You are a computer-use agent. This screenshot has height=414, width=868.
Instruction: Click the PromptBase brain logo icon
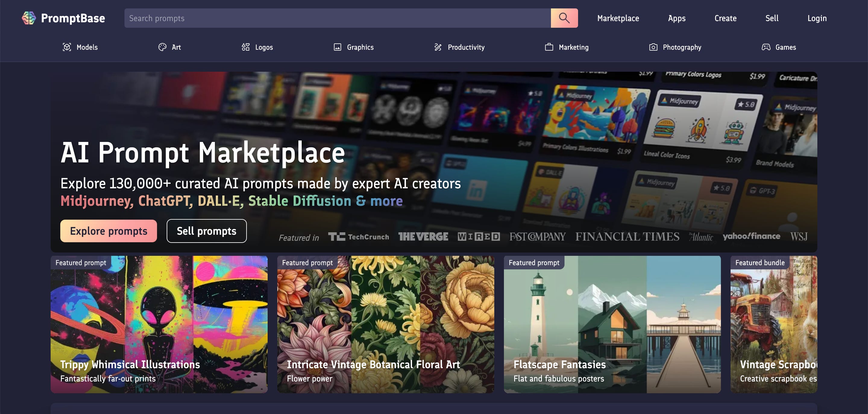[x=29, y=18]
